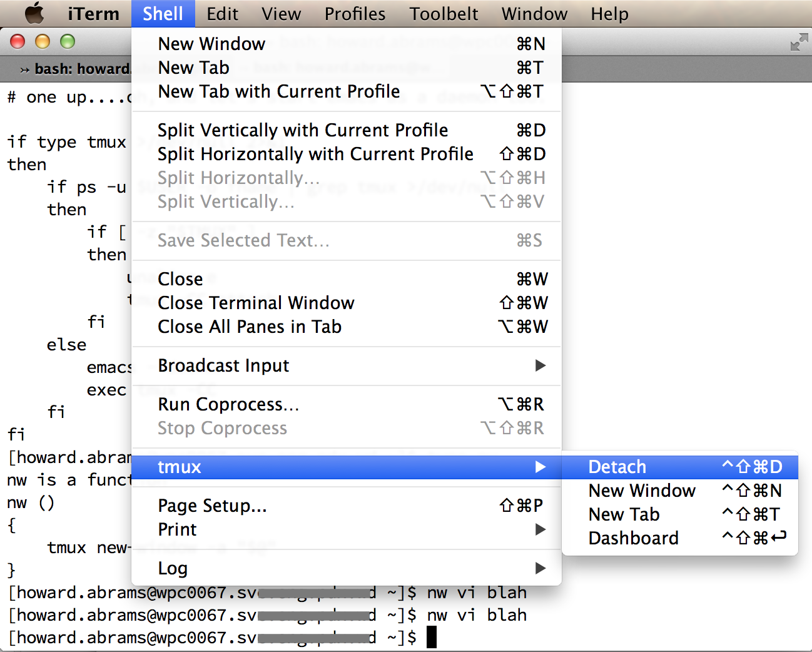The width and height of the screenshot is (812, 652).
Task: Choose New Window in Shell menu
Action: (x=347, y=44)
